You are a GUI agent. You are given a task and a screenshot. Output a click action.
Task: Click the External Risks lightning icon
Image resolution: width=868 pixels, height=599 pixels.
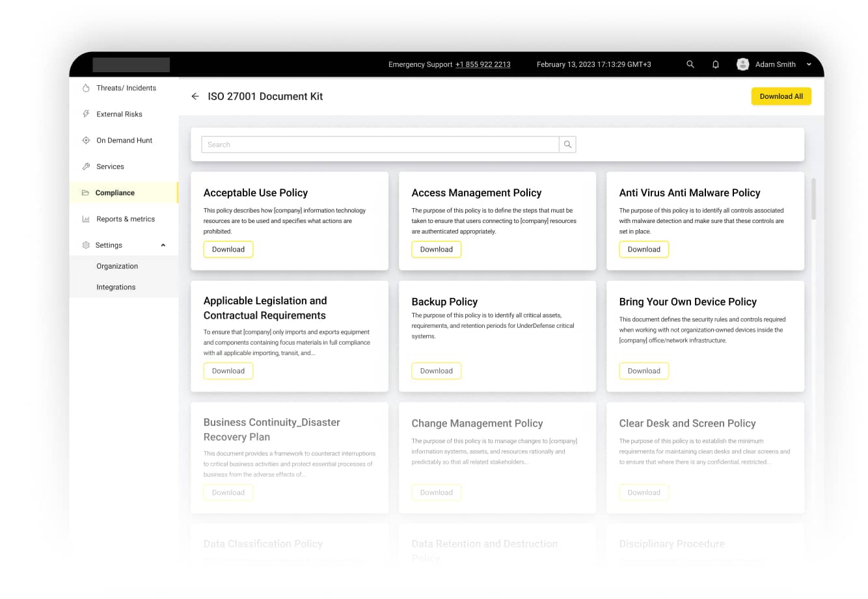(x=86, y=114)
